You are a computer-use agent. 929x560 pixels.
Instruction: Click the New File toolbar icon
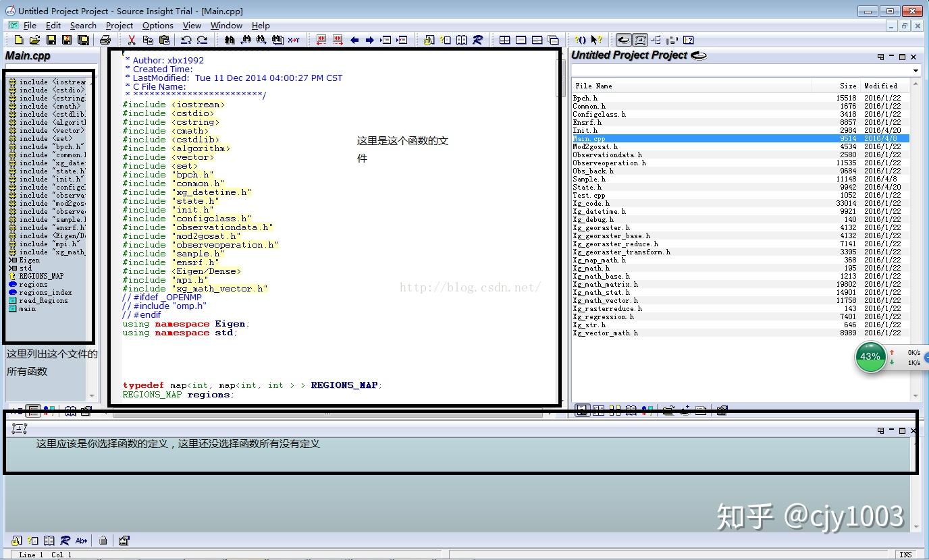coord(19,40)
